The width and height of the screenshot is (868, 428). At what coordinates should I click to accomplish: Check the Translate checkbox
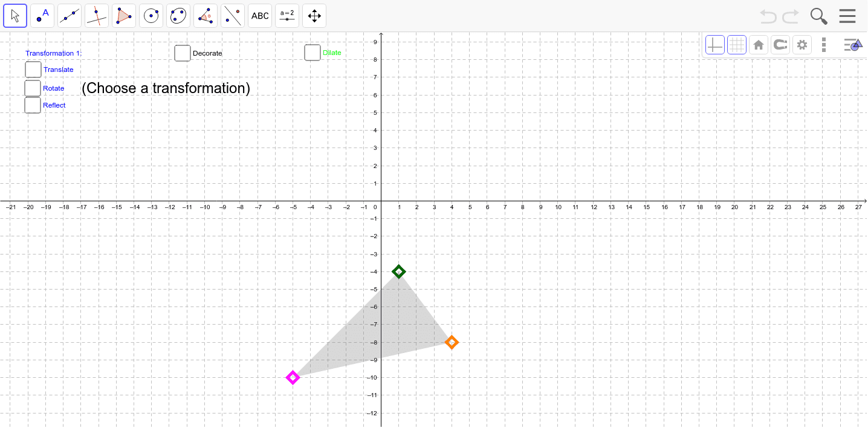pos(33,70)
